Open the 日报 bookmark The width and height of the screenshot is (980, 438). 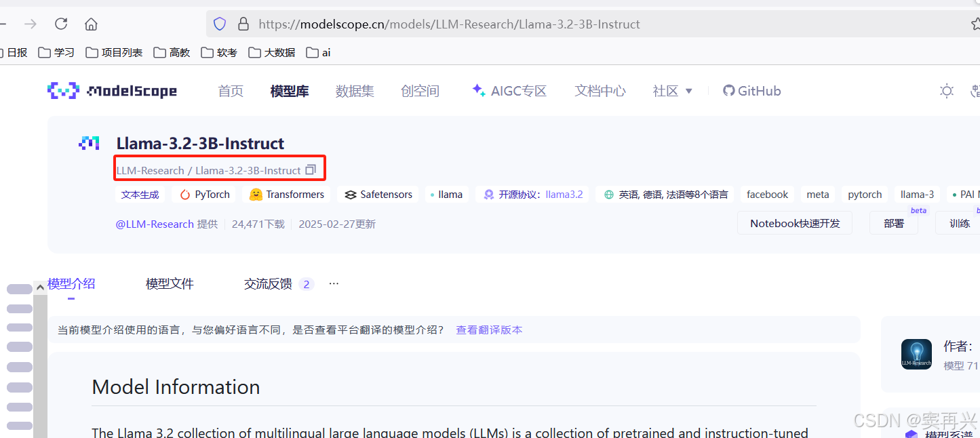(x=14, y=52)
